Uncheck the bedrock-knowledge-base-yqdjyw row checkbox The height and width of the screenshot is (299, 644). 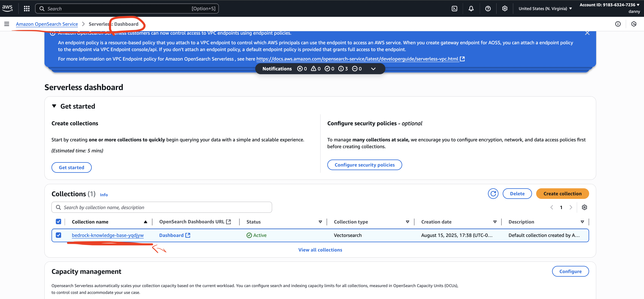tap(58, 235)
